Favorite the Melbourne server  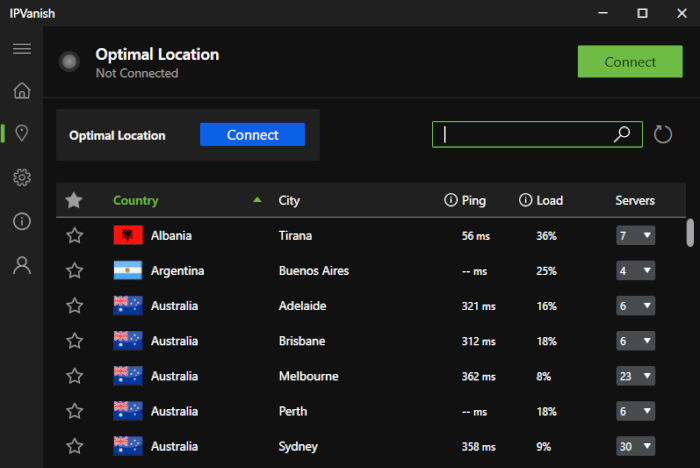point(75,376)
